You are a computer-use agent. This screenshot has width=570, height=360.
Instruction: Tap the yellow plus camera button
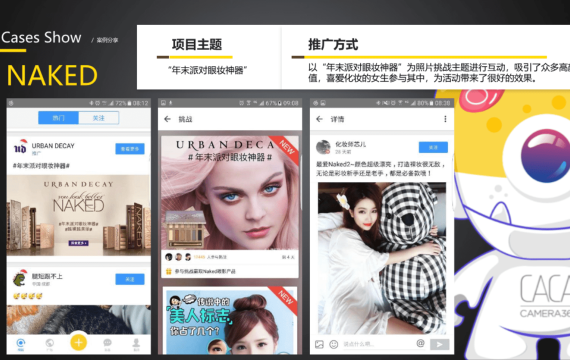pyautogui.click(x=79, y=342)
